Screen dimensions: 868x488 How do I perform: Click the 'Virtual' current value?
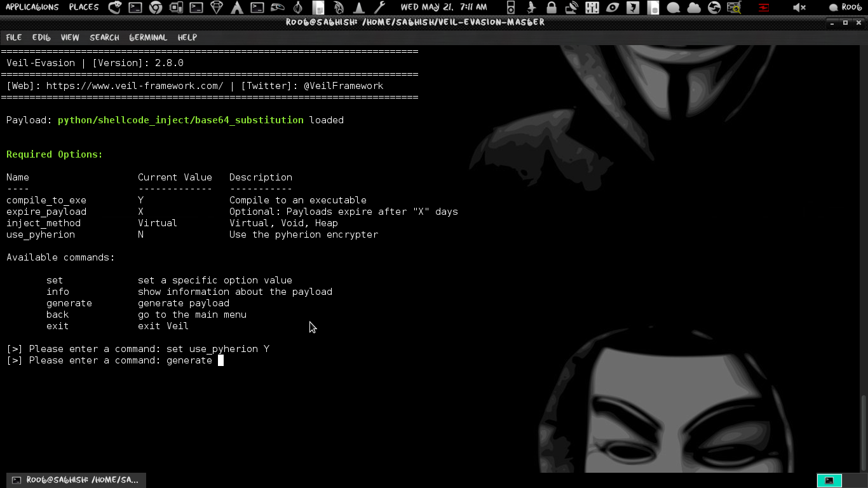158,223
